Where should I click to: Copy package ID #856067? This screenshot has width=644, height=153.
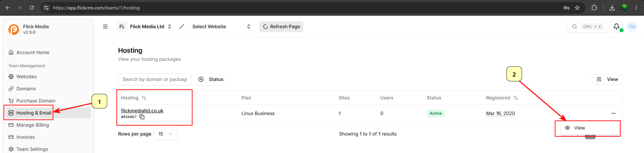(x=142, y=117)
